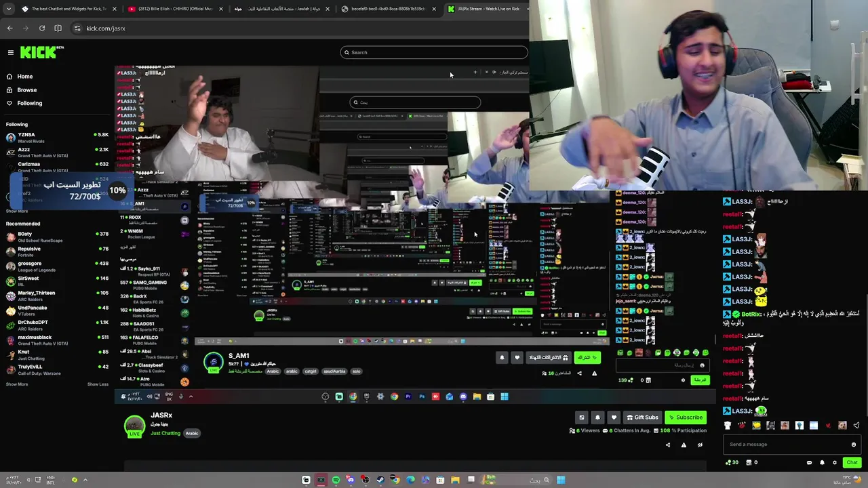This screenshot has width=868, height=488.
Task: Click the green Chat send button
Action: 852,462
